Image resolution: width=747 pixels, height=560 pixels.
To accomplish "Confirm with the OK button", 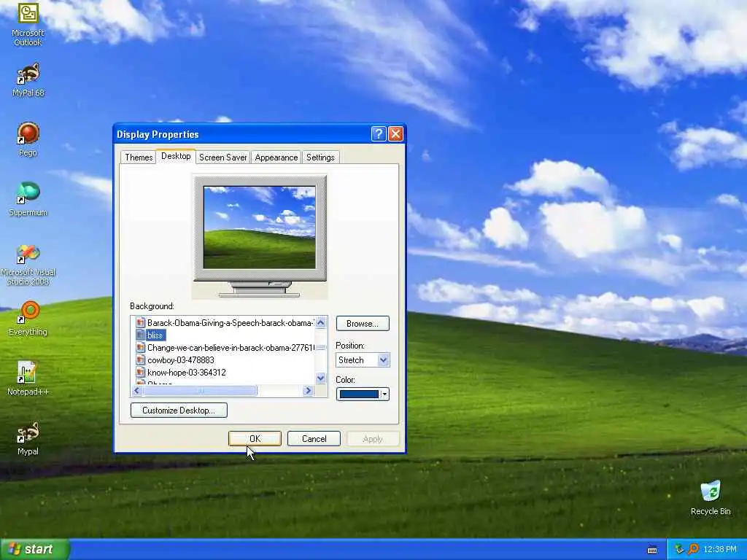I will point(255,438).
